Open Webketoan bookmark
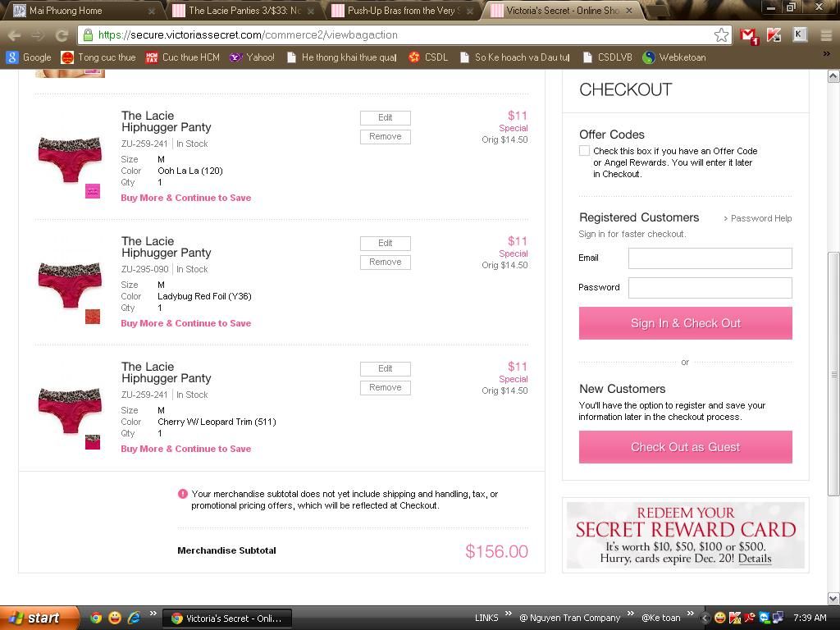This screenshot has height=630, width=840. (x=674, y=57)
